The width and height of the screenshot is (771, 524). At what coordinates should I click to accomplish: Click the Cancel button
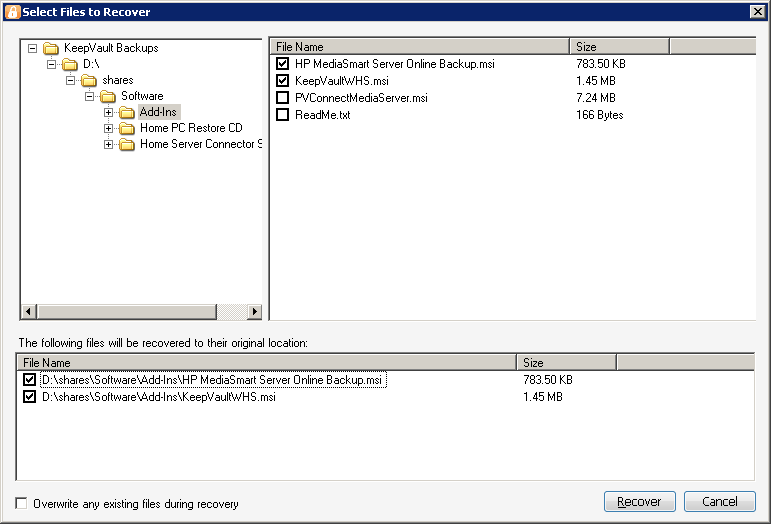(719, 501)
